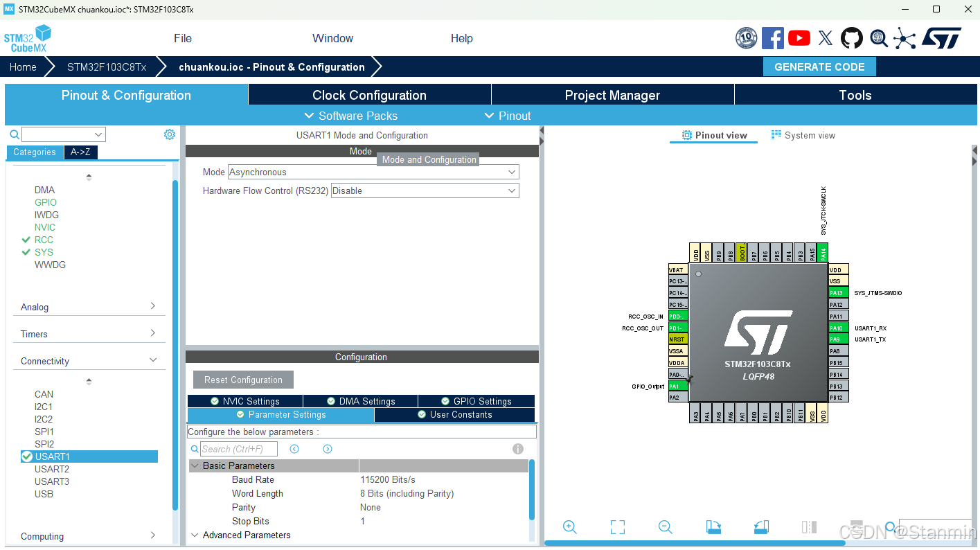The image size is (980, 550).
Task: Click the ST community network icon
Action: coord(905,38)
